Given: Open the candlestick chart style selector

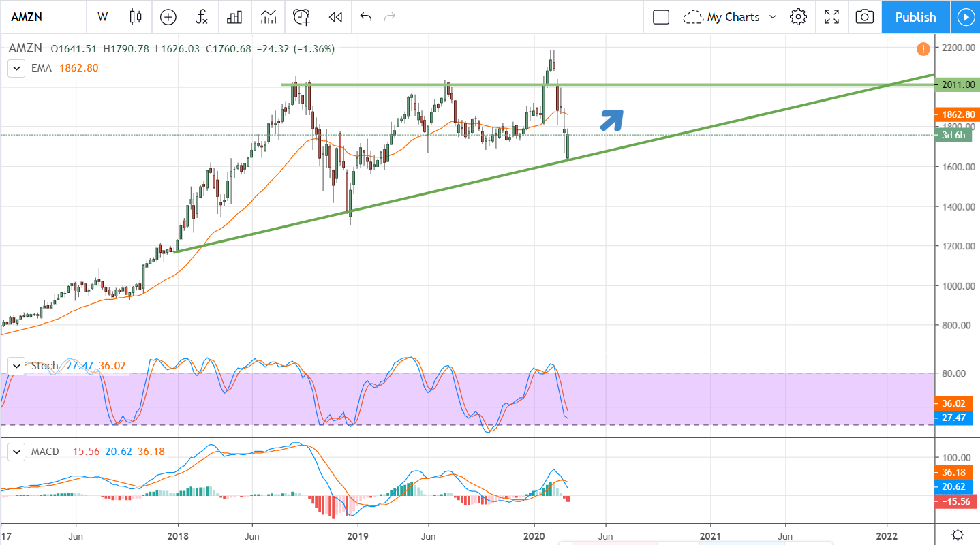Looking at the screenshot, I should click(136, 17).
